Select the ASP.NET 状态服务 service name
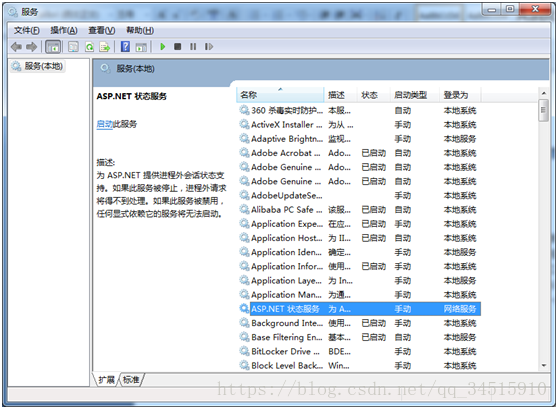Screen dimensions: 558x409 click(285, 309)
